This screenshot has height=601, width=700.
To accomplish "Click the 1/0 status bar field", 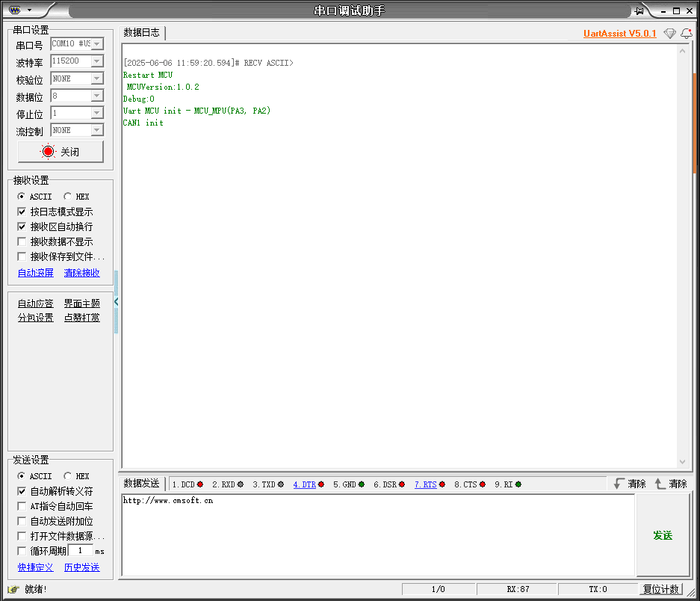I will 439,589.
